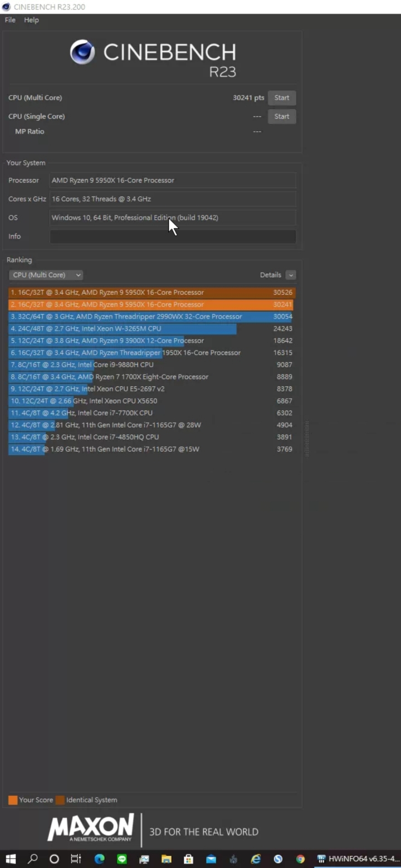The image size is (401, 868).
Task: Click the Processor field showing Ryzen 9 5950X
Action: (173, 180)
